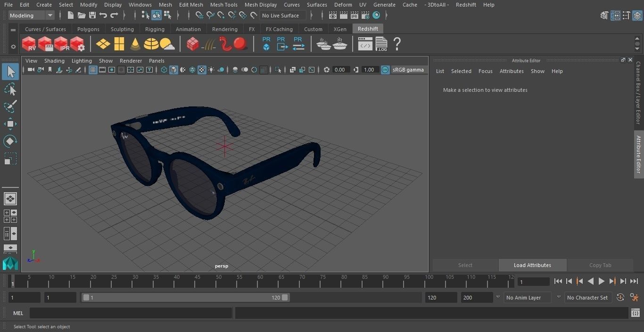
Task: Click the time range slider bar
Action: tap(185, 298)
